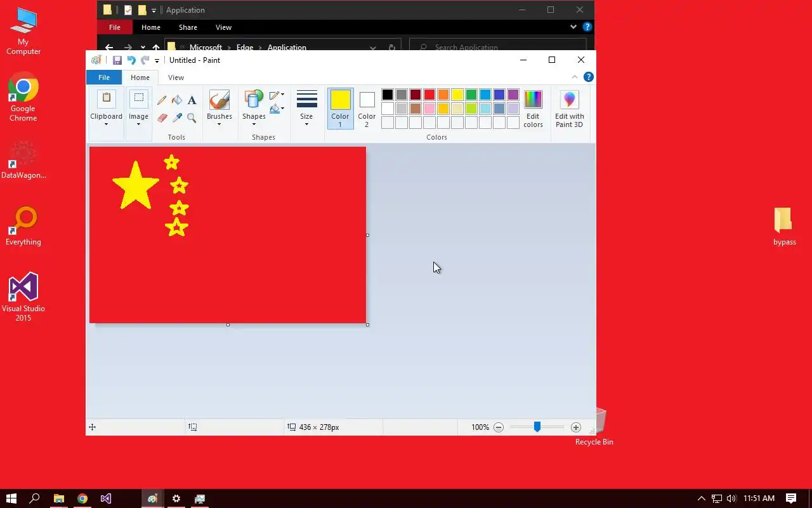Switch to the Paint Home tab
This screenshot has width=812, height=508.
click(x=140, y=77)
